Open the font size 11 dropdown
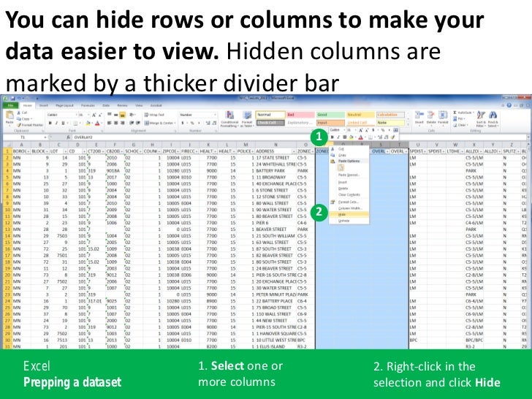Image resolution: width=532 pixels, height=399 pixels. [89, 115]
